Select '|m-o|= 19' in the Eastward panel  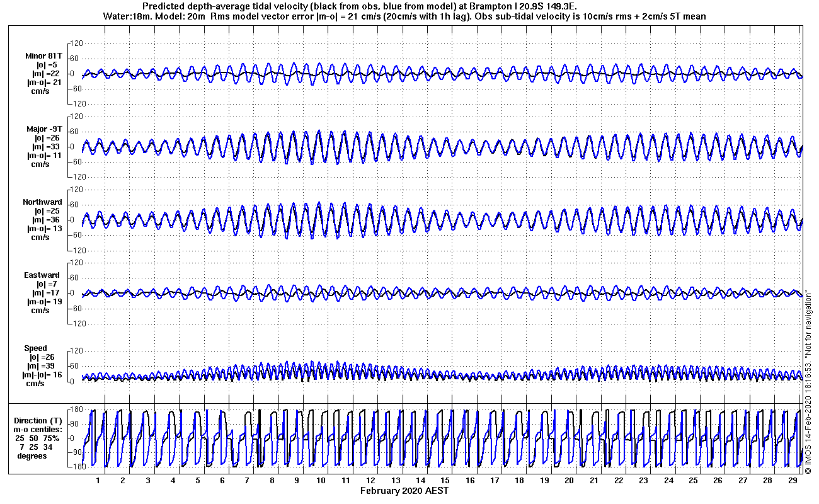pos(44,301)
